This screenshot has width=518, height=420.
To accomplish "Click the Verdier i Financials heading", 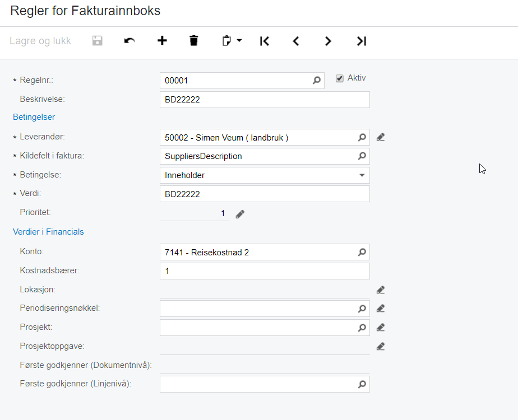I will point(48,232).
